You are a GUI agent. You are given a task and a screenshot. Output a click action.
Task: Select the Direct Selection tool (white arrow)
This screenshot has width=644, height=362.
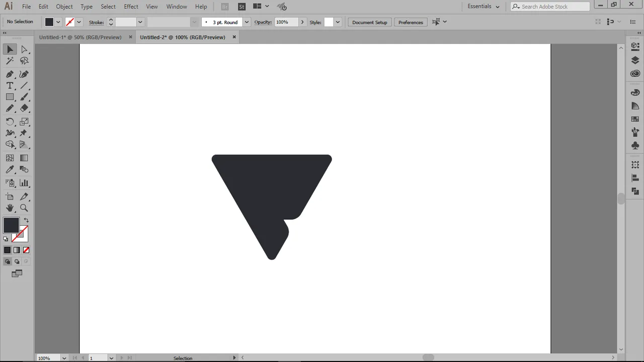pos(24,49)
